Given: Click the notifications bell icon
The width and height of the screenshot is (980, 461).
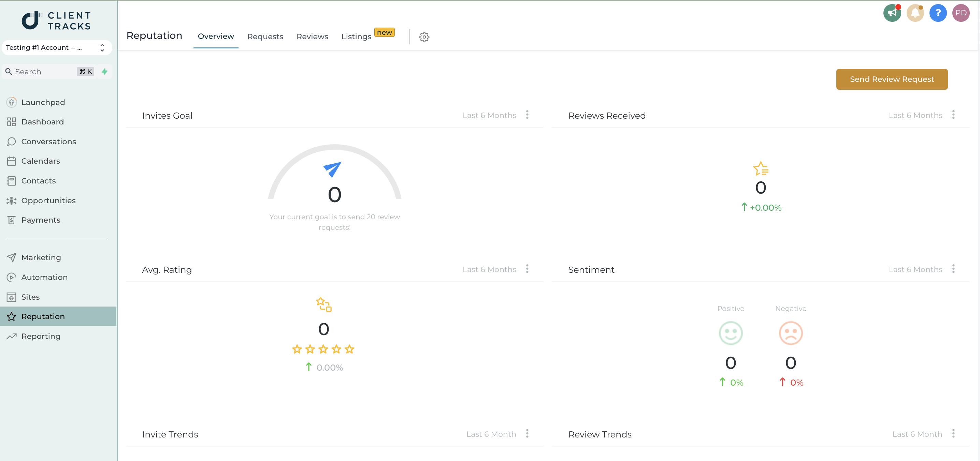Looking at the screenshot, I should click(x=914, y=14).
